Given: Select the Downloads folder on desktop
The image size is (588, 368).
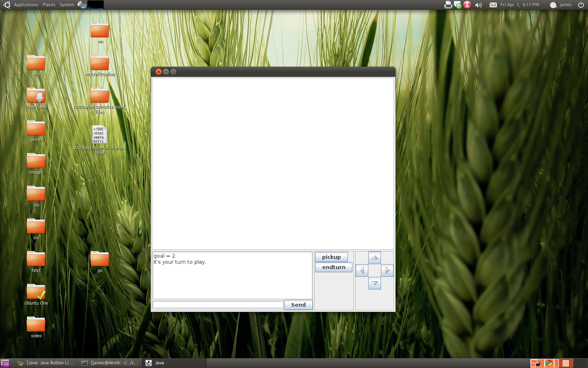Looking at the screenshot, I should coord(36,96).
